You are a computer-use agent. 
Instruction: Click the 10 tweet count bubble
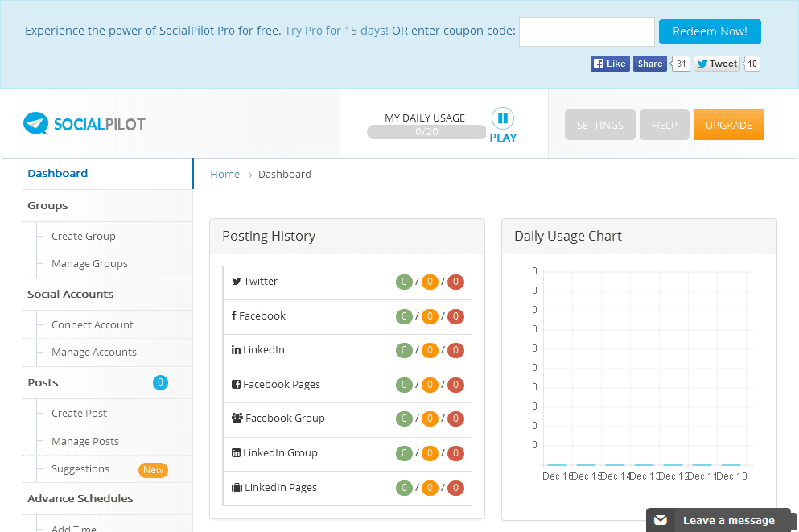click(752, 64)
